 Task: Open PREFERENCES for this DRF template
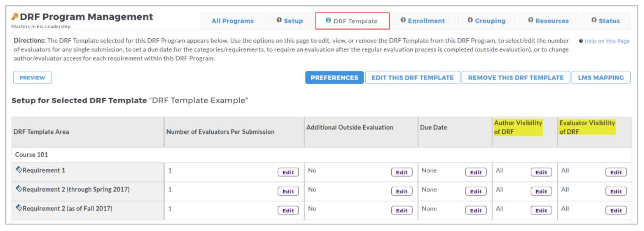coord(334,78)
